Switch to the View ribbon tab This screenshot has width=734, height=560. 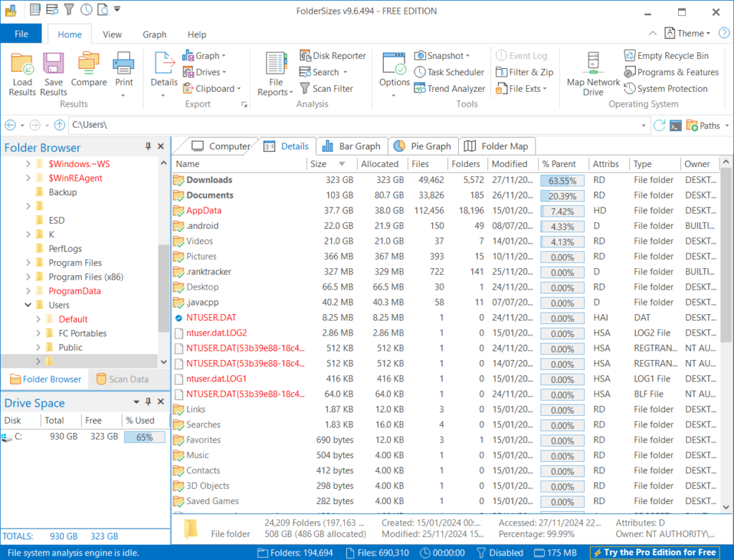112,34
